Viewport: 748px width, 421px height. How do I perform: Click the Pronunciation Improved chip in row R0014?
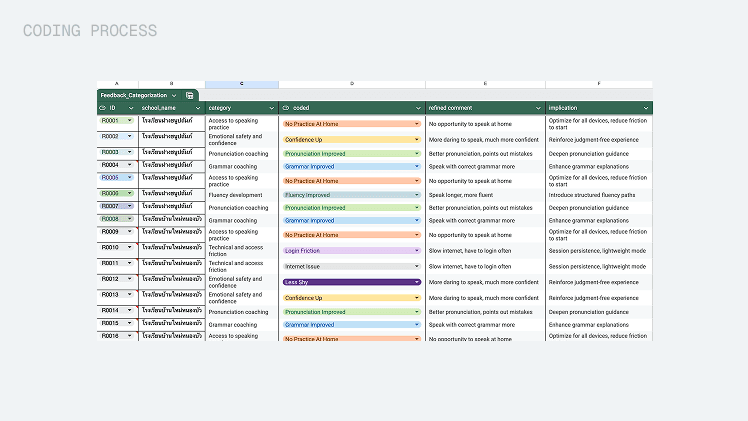pyautogui.click(x=352, y=312)
